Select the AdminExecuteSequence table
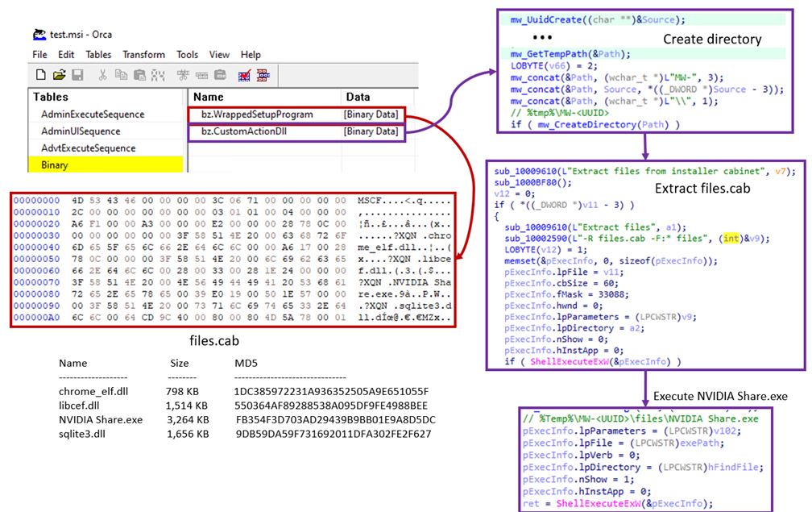 pyautogui.click(x=92, y=114)
